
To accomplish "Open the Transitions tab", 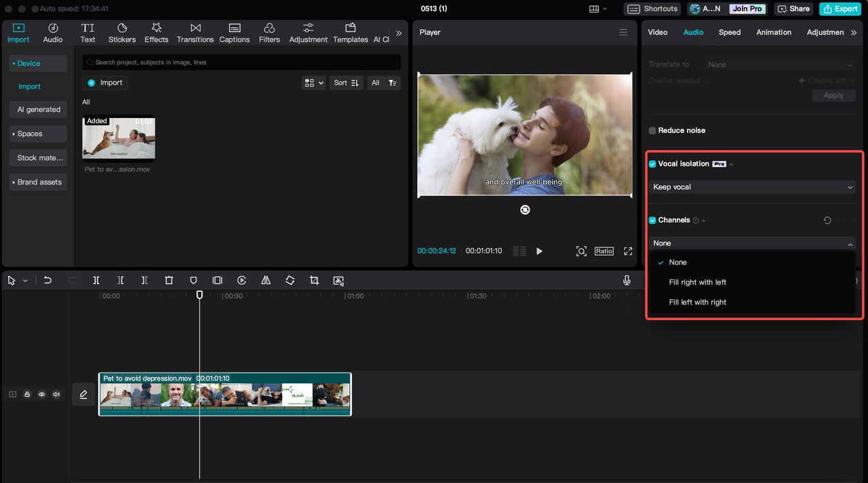I will click(x=195, y=33).
